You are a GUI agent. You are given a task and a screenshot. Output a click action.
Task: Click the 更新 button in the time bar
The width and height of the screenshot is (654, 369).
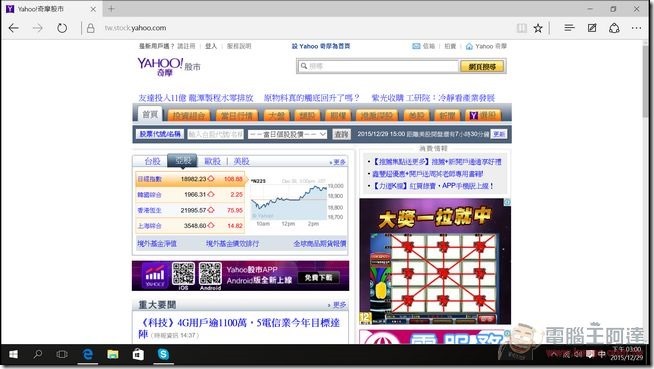click(499, 134)
